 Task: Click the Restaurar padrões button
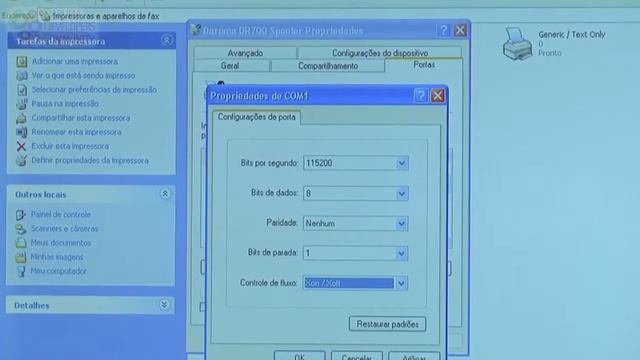coord(387,324)
